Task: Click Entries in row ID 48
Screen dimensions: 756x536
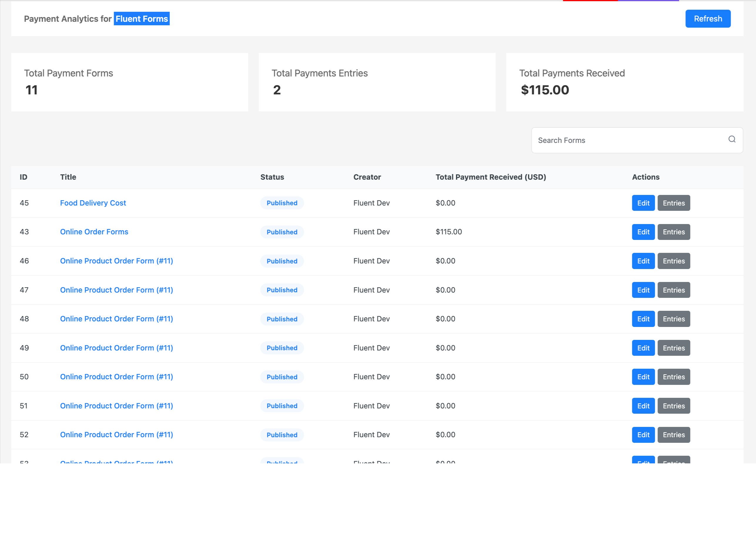Action: coord(673,319)
